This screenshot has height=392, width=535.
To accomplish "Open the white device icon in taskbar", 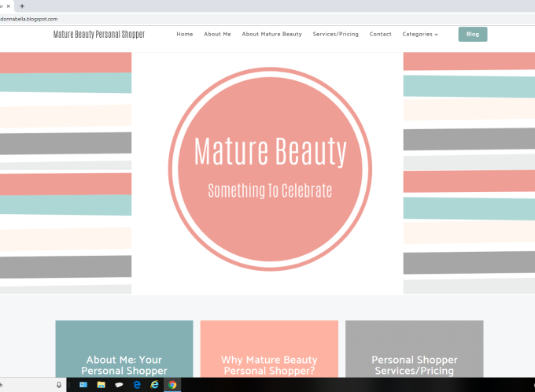I will [x=119, y=385].
